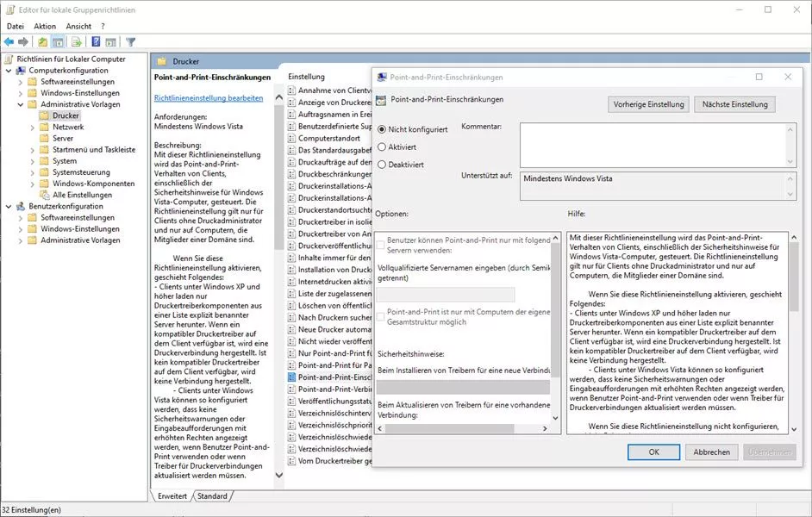Image resolution: width=812 pixels, height=517 pixels.
Task: Click the Richtlinieneinstellung bearbeiten link
Action: [x=209, y=98]
